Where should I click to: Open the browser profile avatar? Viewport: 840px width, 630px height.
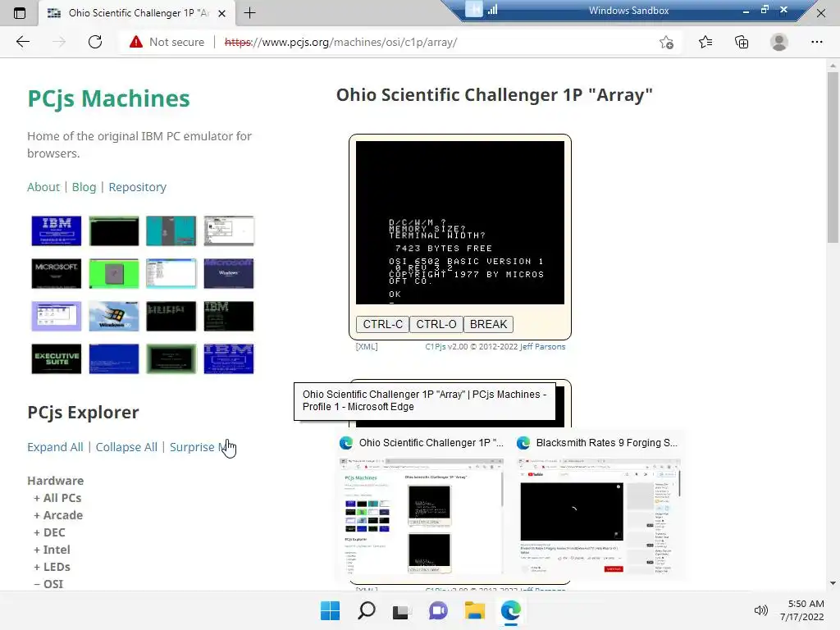(x=779, y=42)
